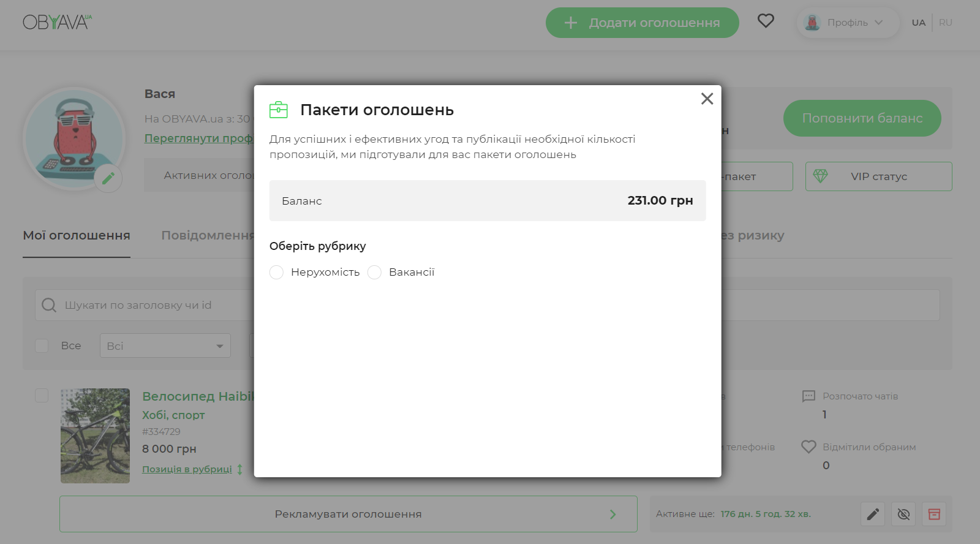Expand the Всі filter dropdown
980x544 pixels.
(165, 346)
